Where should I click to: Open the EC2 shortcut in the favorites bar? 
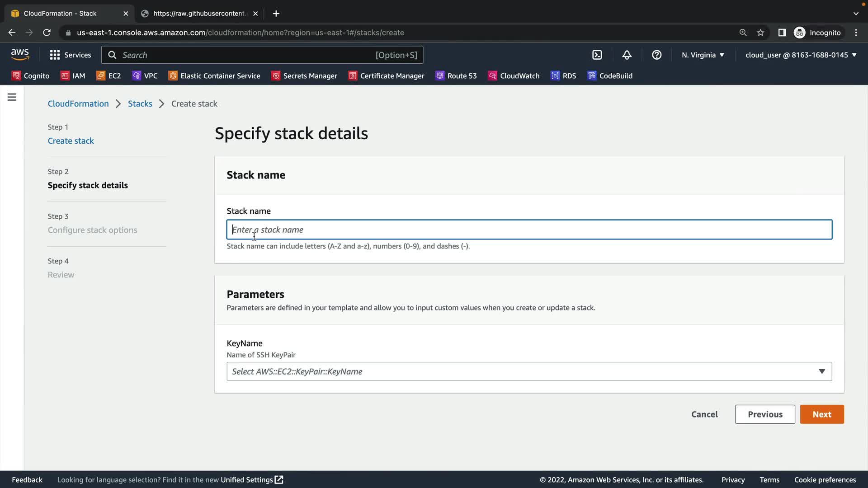point(108,76)
